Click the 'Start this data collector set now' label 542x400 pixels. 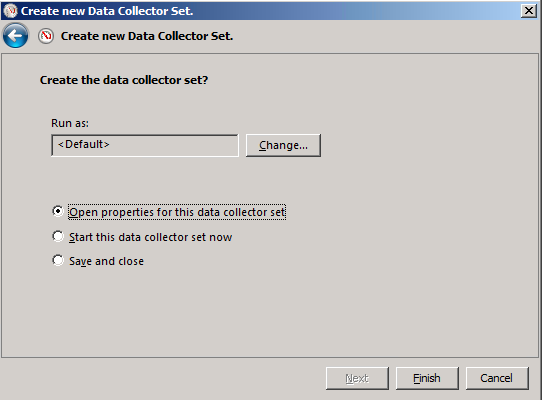click(x=150, y=237)
